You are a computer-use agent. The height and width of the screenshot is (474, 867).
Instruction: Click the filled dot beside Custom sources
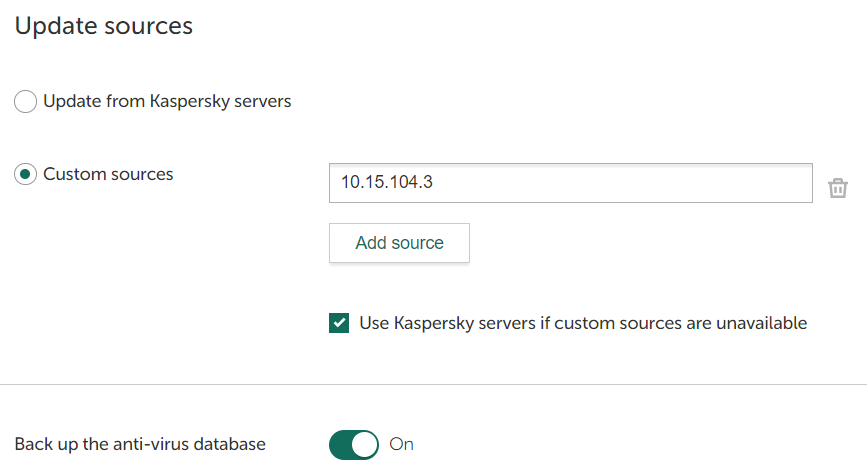click(26, 175)
